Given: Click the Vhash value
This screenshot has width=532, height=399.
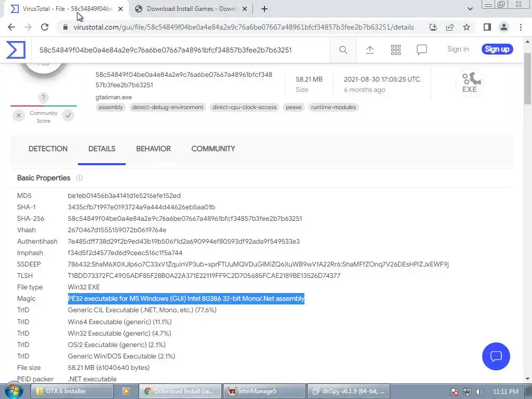Looking at the screenshot, I should 117,230.
